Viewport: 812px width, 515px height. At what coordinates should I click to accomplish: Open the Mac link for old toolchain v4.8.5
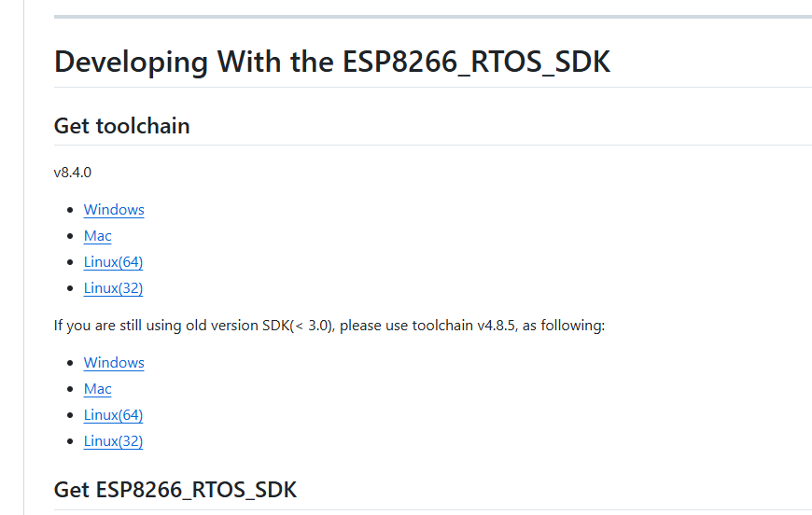click(97, 389)
